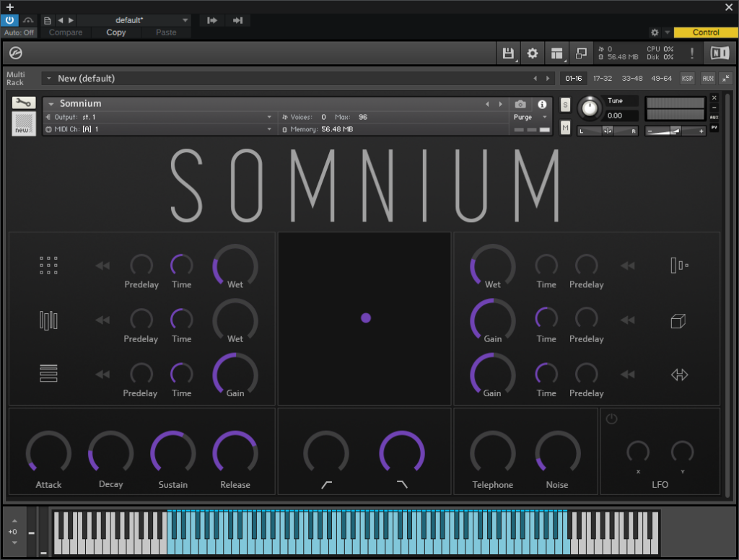Click reverse arrows in second right row

click(x=627, y=320)
